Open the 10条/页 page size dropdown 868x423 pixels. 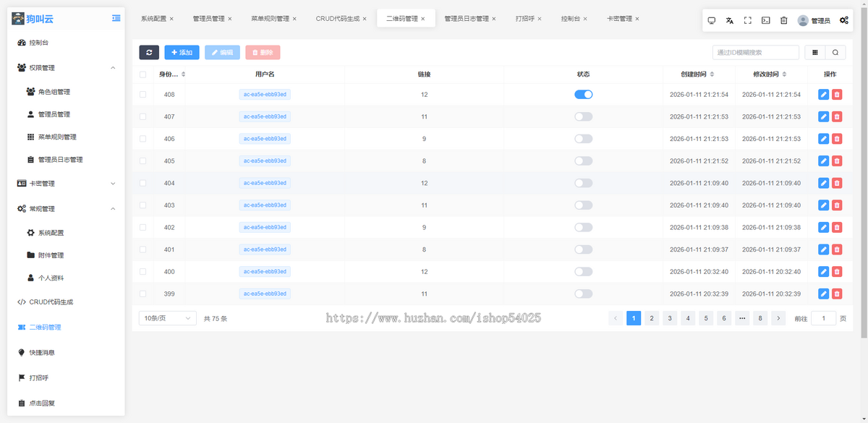[x=167, y=318]
